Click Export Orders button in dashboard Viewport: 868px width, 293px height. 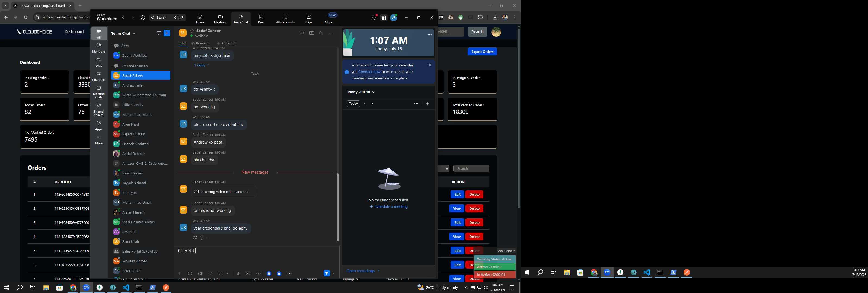click(482, 52)
